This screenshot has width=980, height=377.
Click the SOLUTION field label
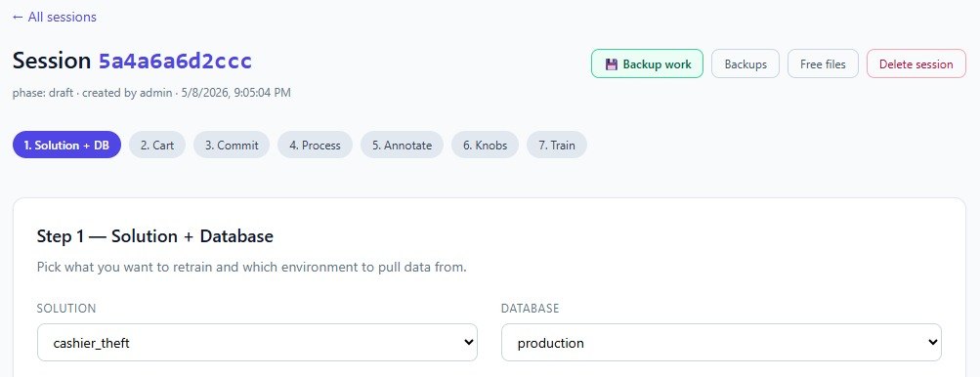pos(66,309)
